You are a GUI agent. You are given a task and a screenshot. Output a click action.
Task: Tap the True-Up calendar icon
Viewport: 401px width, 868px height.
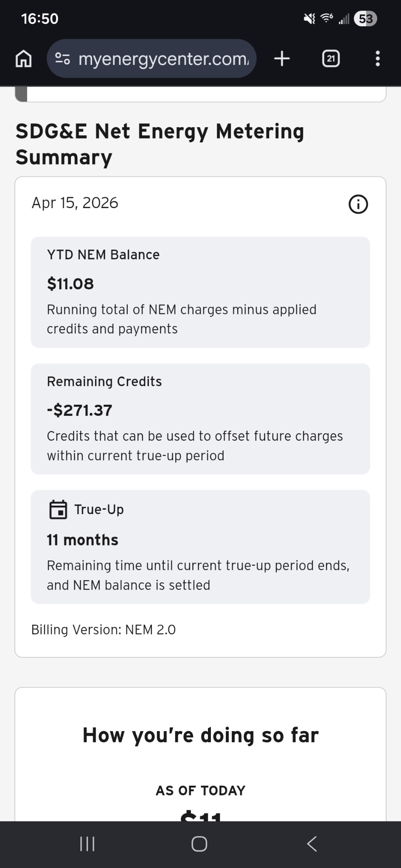(x=58, y=509)
